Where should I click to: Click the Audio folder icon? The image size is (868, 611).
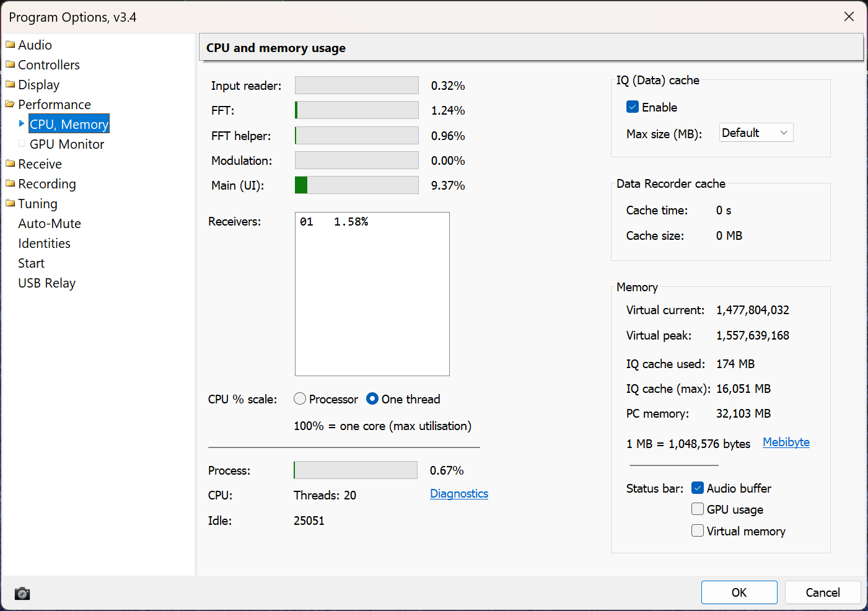point(10,45)
